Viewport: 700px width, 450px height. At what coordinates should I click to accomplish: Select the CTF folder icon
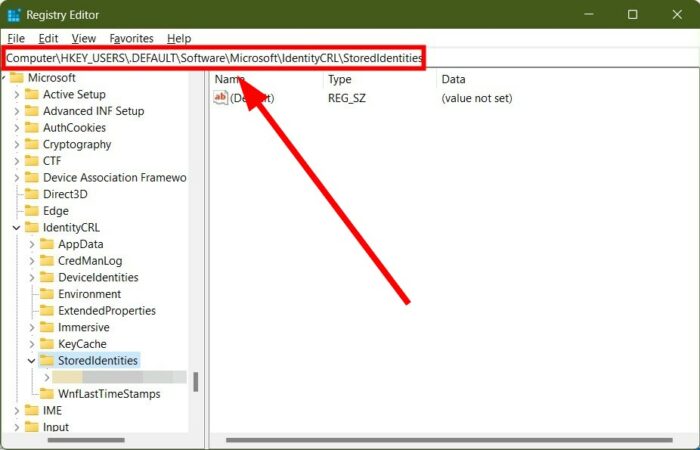[32, 161]
